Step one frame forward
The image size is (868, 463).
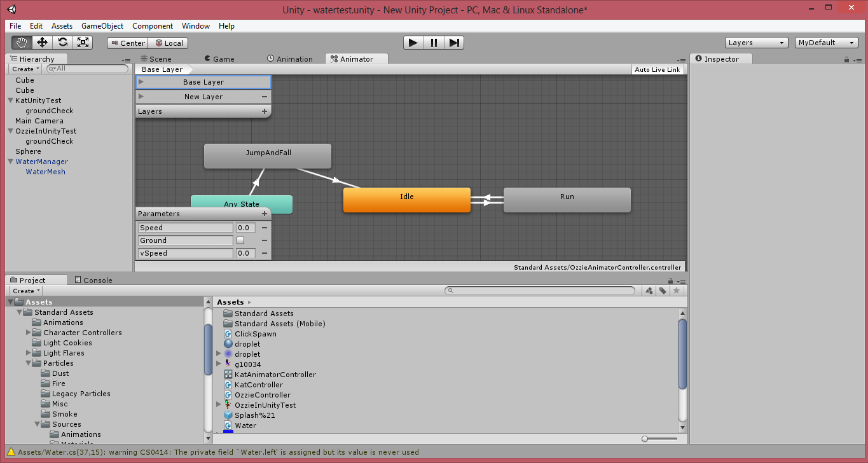point(454,43)
